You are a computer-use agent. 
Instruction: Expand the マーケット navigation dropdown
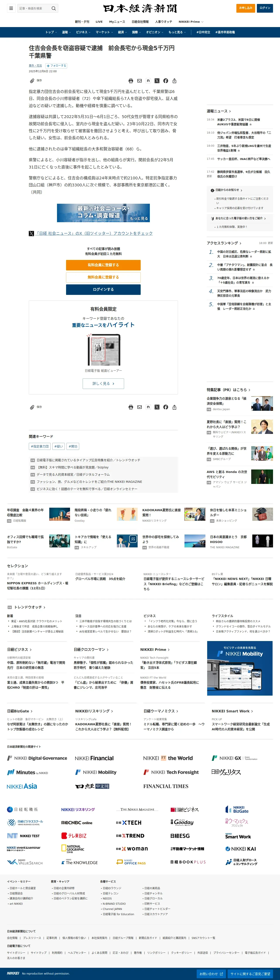tap(104, 32)
